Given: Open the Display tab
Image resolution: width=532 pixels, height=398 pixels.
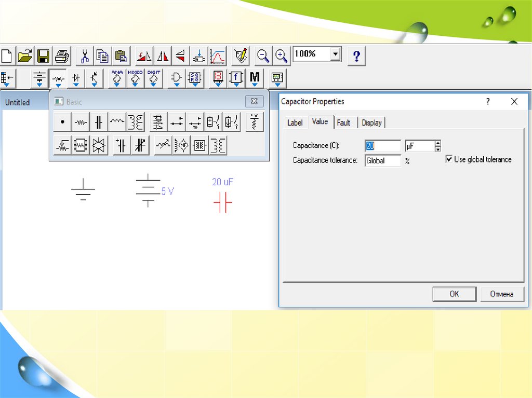Looking at the screenshot, I should pyautogui.click(x=371, y=123).
